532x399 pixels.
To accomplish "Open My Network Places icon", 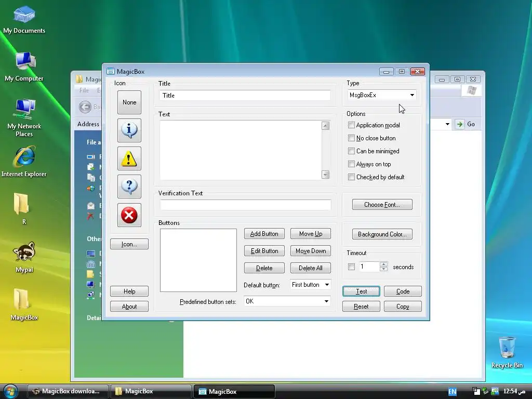I will click(24, 118).
